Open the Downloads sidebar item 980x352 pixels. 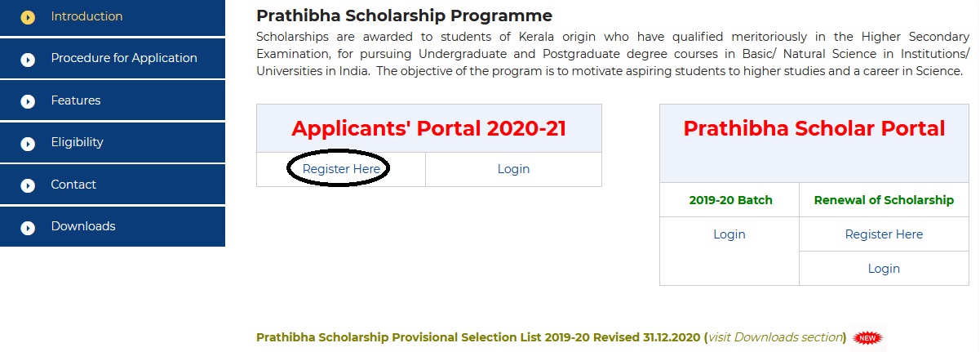pyautogui.click(x=113, y=226)
